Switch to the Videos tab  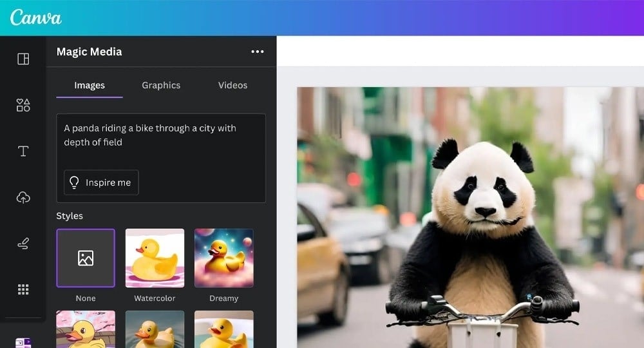[x=233, y=86]
